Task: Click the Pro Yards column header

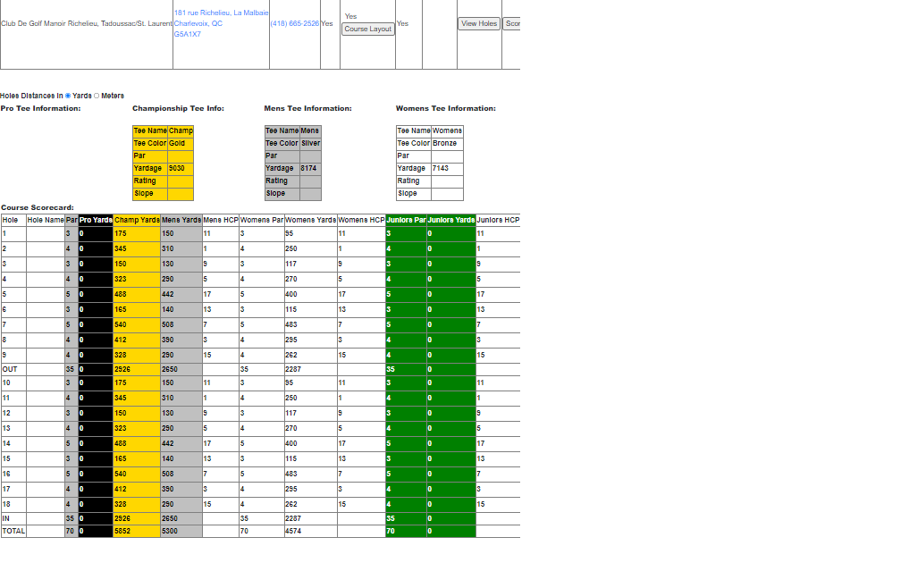Action: click(x=96, y=220)
